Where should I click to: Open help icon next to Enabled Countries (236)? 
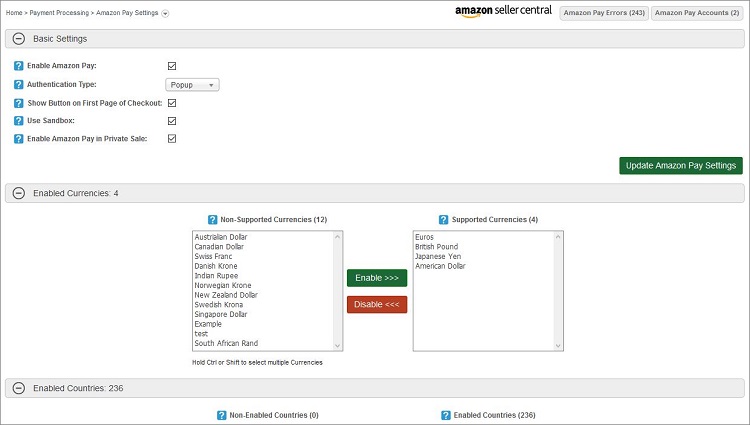pos(446,415)
